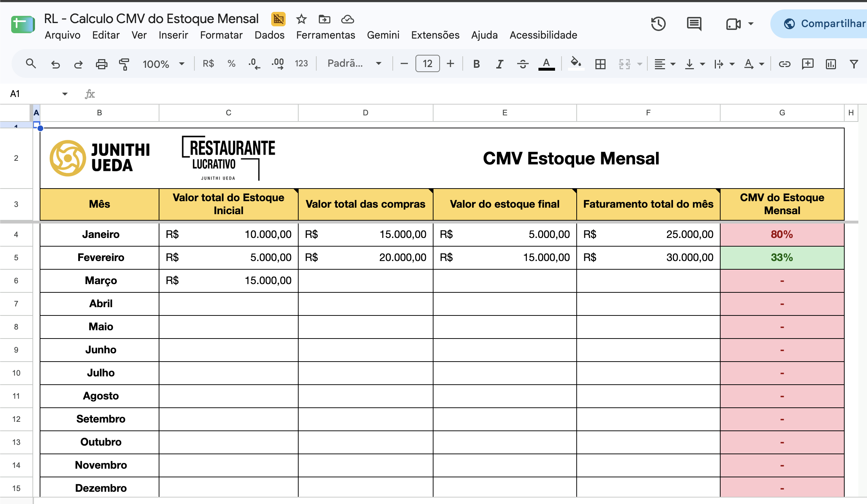Click the offline unavailable document status icon
This screenshot has height=504, width=867.
click(x=278, y=19)
